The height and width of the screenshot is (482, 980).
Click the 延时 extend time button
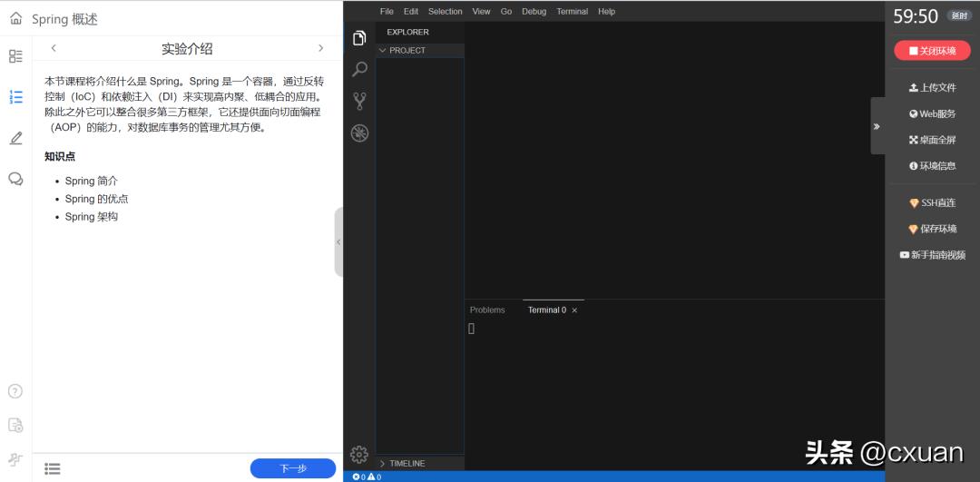(x=959, y=16)
